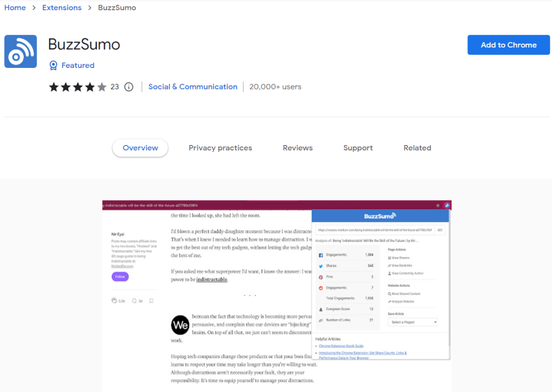Viewport: 552px width, 392px height.
Task: Click the 23 ratings count
Action: click(115, 87)
